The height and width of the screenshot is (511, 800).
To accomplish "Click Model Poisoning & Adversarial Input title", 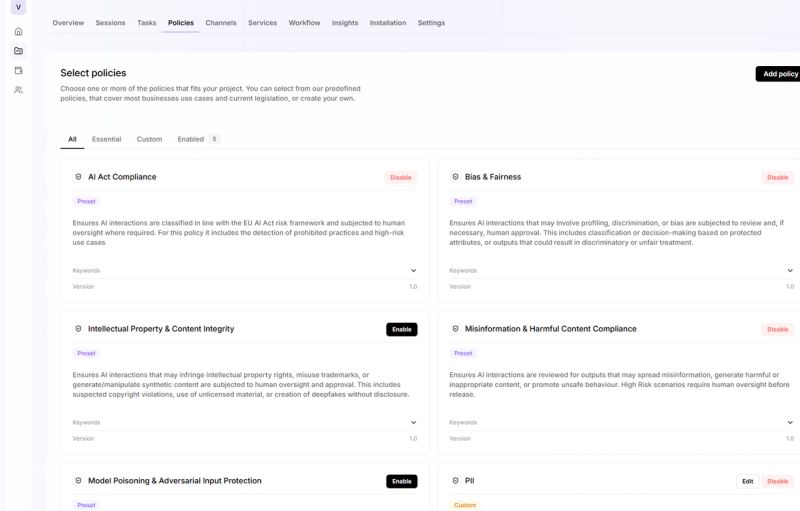I will pyautogui.click(x=174, y=481).
